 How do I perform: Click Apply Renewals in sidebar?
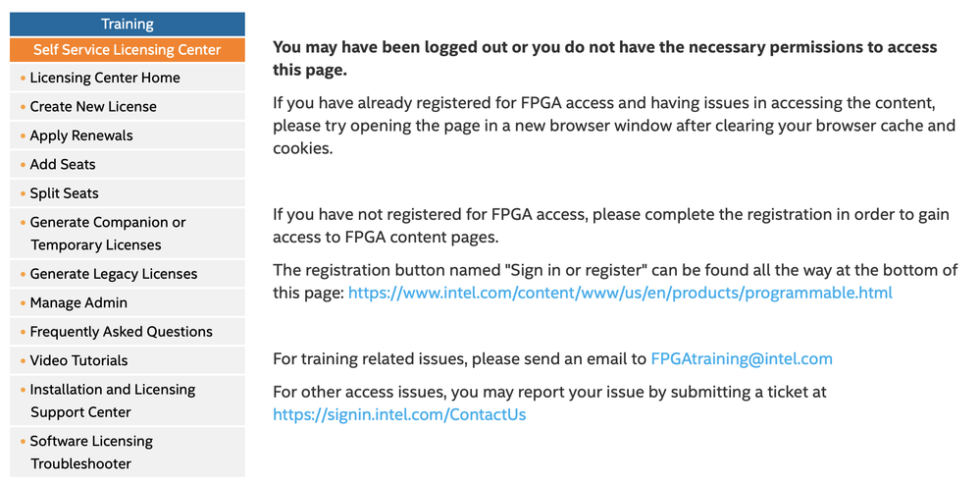point(81,135)
